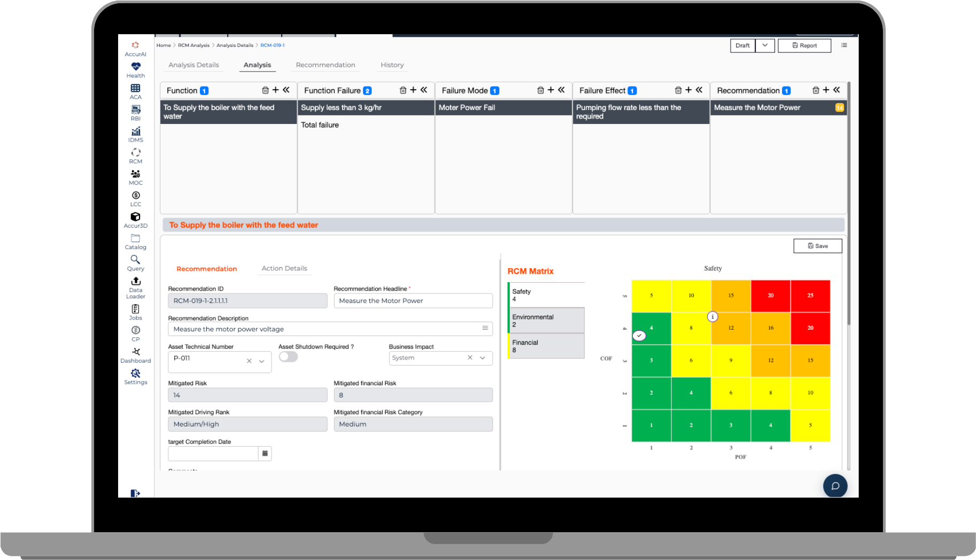This screenshot has width=976, height=560.
Task: Open the History tab
Action: tap(392, 65)
